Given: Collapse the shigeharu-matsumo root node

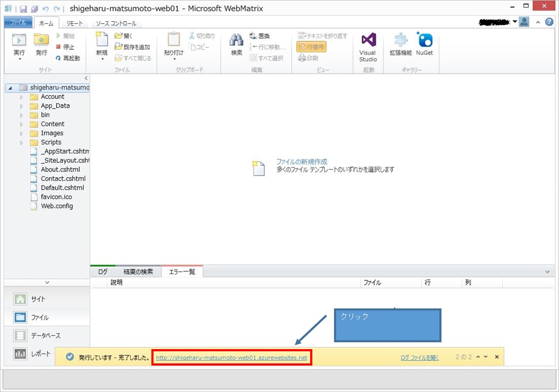Looking at the screenshot, I should coord(10,88).
